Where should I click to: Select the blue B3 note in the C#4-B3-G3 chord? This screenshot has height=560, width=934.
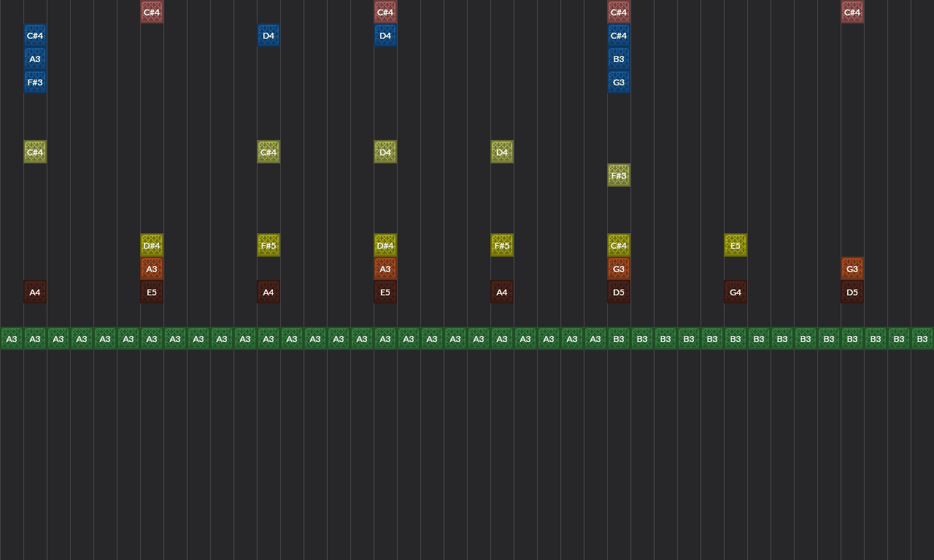619,58
